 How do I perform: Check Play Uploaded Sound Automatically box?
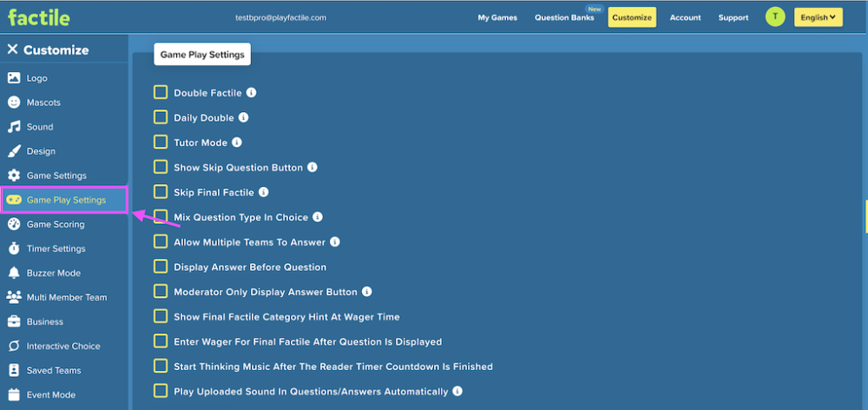click(x=161, y=391)
